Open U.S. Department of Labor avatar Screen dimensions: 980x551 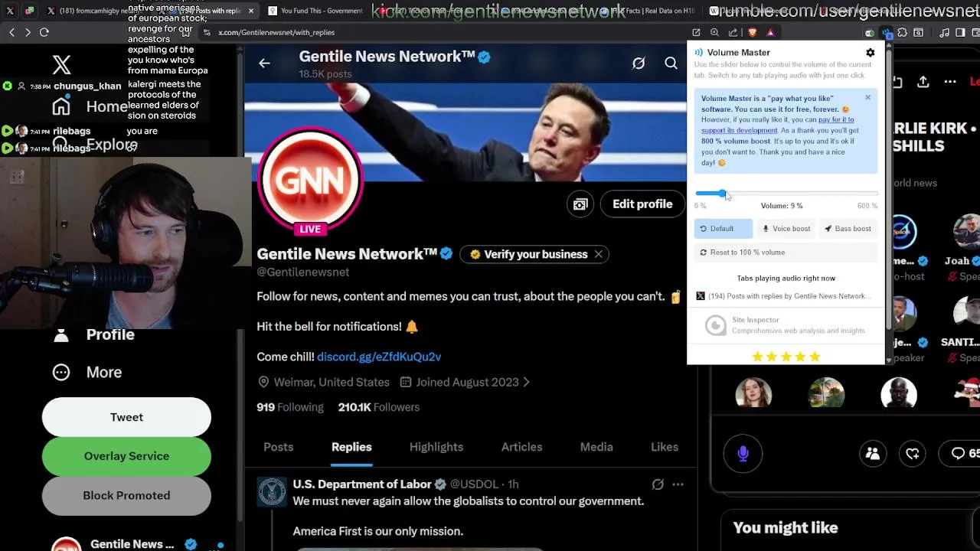(272, 492)
